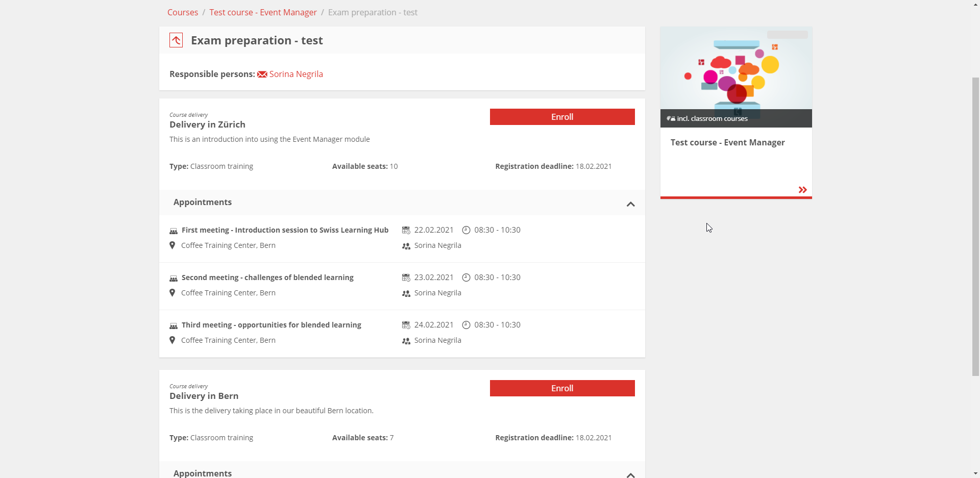Collapse the Bern Appointments chevron
The width and height of the screenshot is (980, 478).
[x=630, y=474]
